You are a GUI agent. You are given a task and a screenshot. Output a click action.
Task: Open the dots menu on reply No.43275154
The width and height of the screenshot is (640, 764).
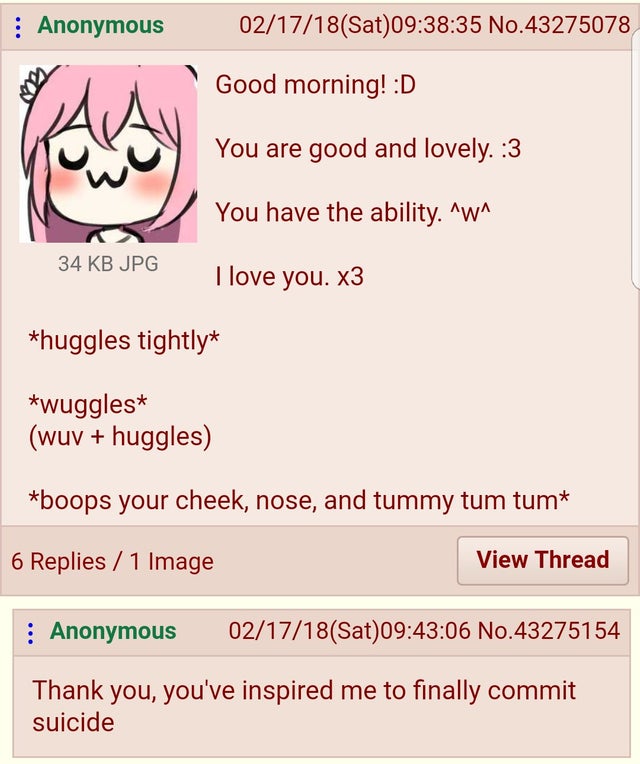(x=31, y=633)
